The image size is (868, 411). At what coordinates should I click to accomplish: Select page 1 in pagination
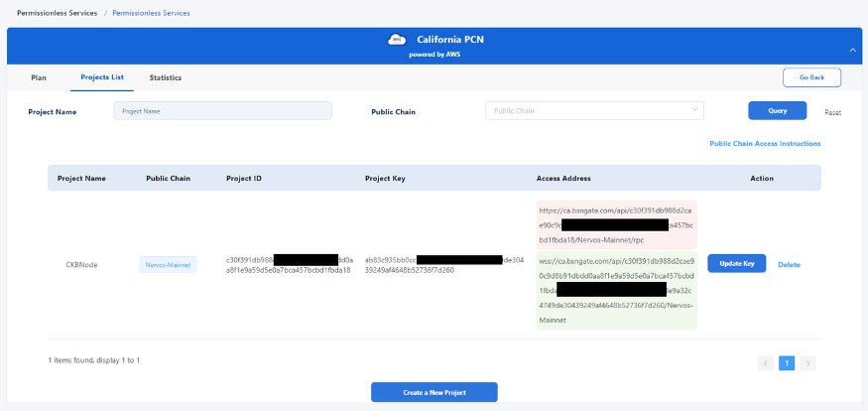pyautogui.click(x=787, y=362)
